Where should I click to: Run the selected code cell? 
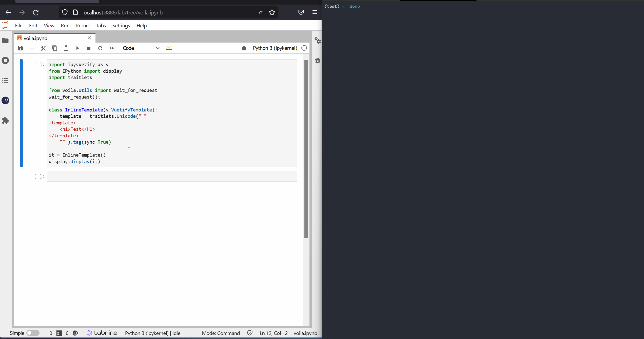tap(77, 48)
